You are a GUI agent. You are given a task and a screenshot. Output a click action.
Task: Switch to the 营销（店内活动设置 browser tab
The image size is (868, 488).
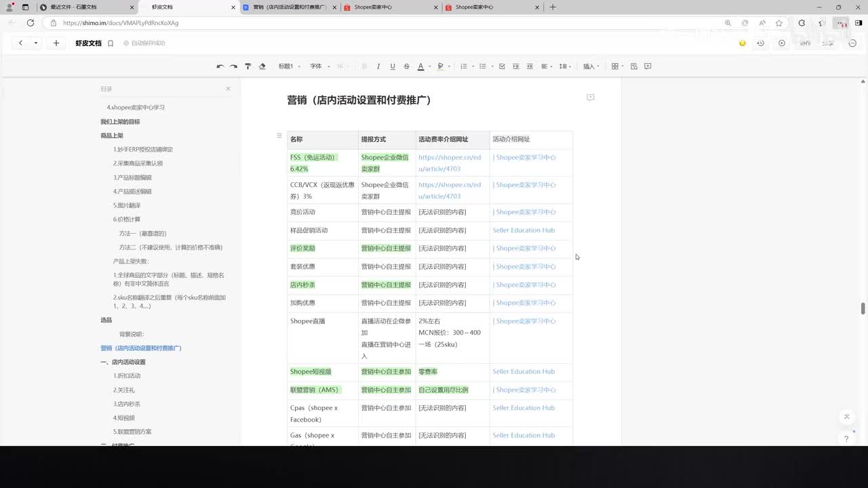(290, 7)
